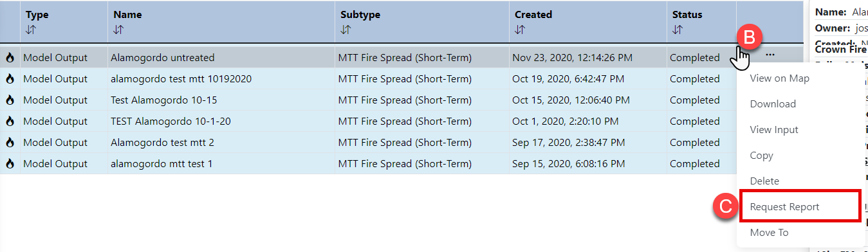The image size is (868, 252).
Task: Sort by Created date using the arrows icon
Action: coord(519,30)
